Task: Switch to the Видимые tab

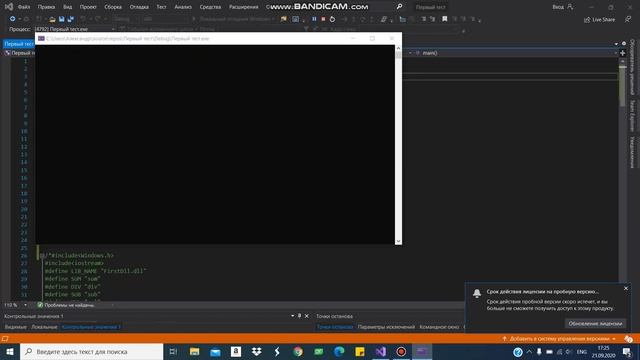Action: [x=16, y=327]
